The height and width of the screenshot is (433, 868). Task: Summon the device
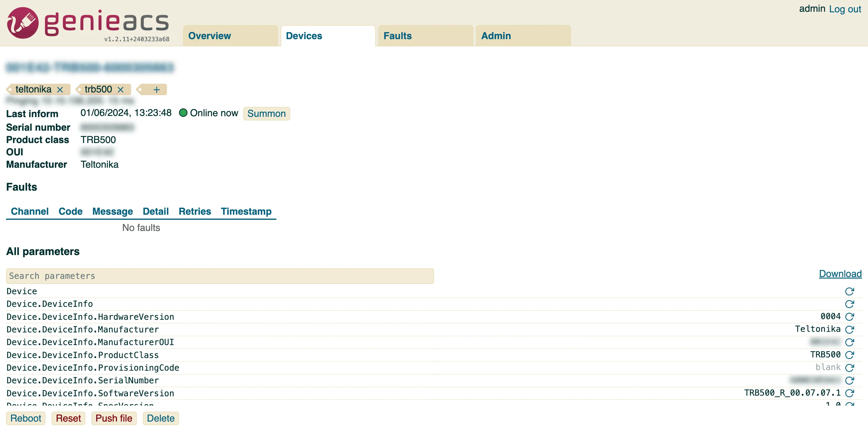point(266,114)
